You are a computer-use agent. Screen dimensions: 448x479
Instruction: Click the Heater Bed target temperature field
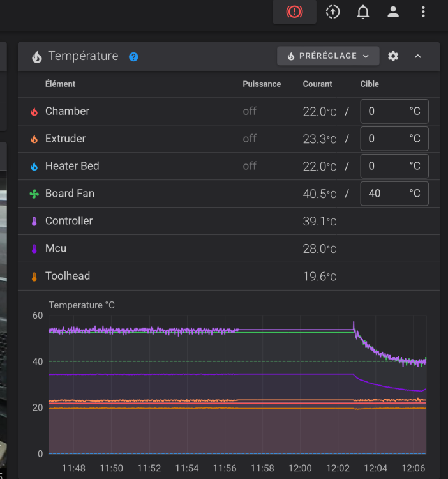(x=387, y=166)
